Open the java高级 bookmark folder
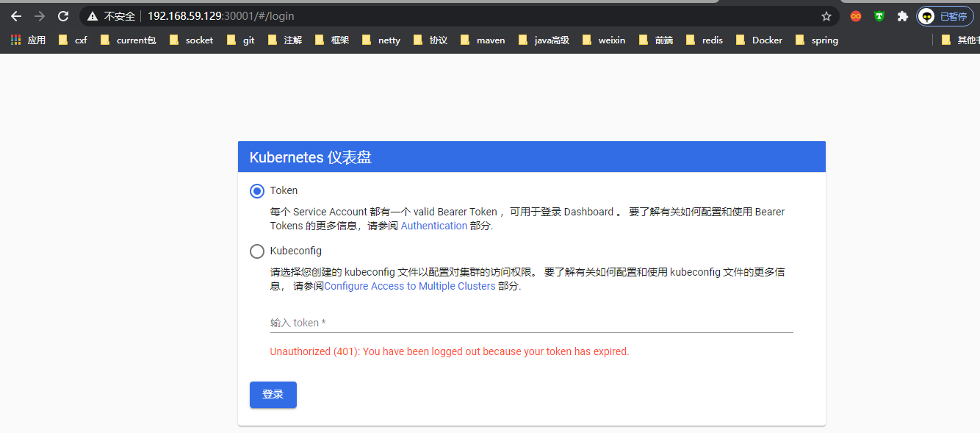This screenshot has height=433, width=980. [x=544, y=40]
